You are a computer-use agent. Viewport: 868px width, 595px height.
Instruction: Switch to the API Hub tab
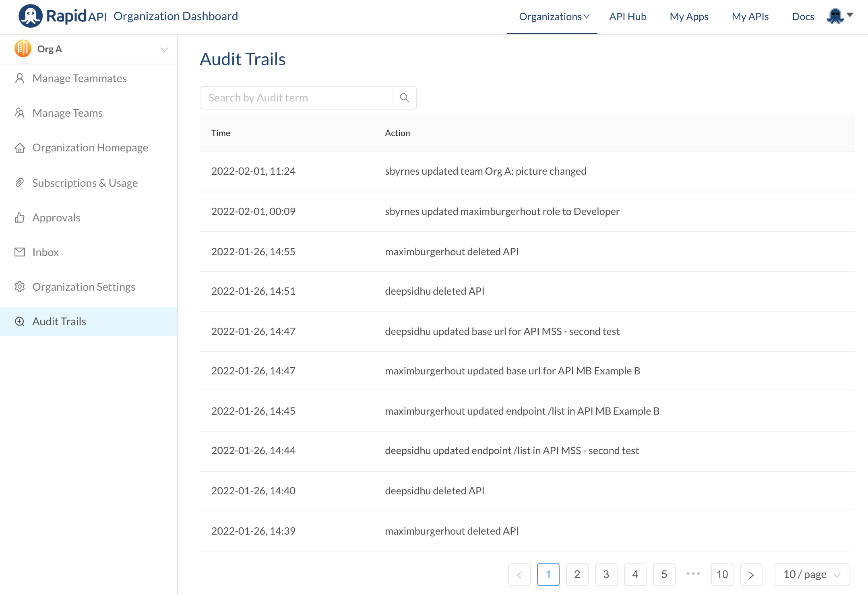click(x=628, y=17)
